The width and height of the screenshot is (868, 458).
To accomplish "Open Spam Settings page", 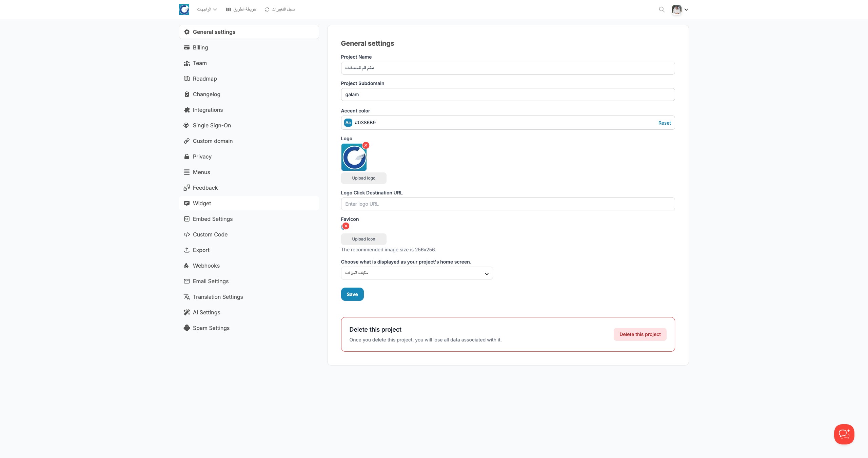I will [211, 328].
